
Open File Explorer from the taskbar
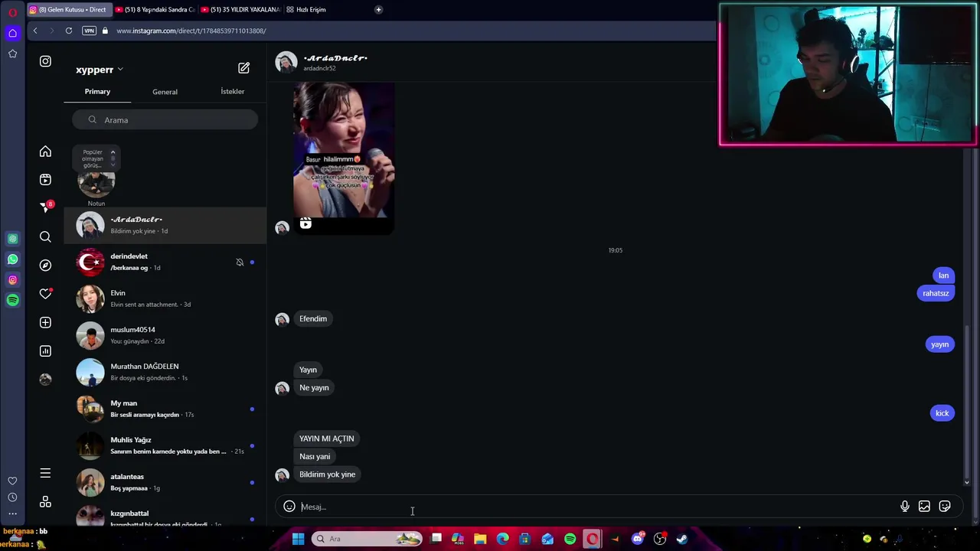(x=480, y=539)
